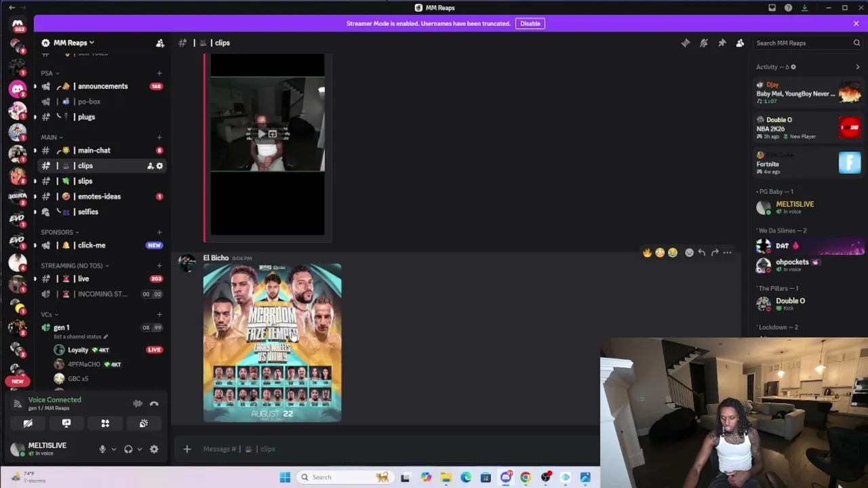Open the slips channel
868x488 pixels.
[102, 181]
